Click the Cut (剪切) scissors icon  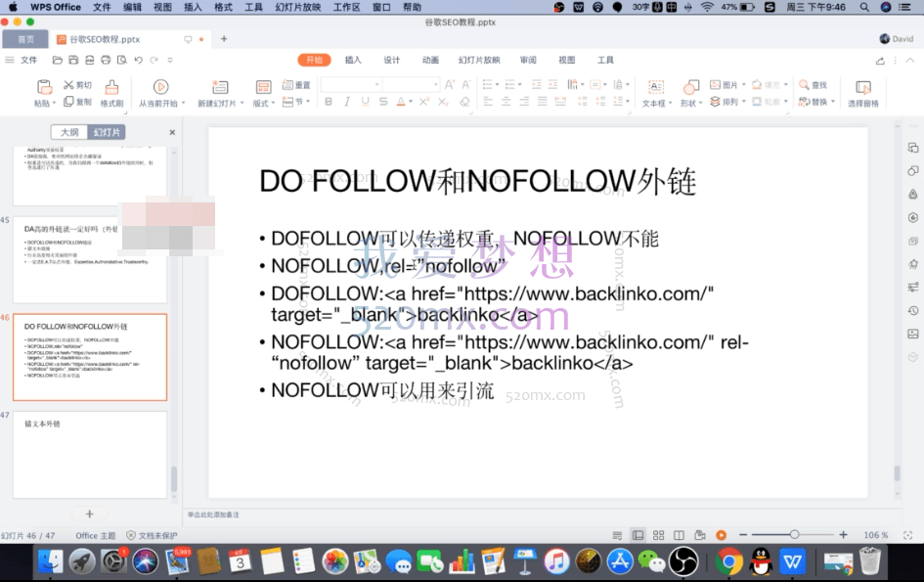coord(69,85)
